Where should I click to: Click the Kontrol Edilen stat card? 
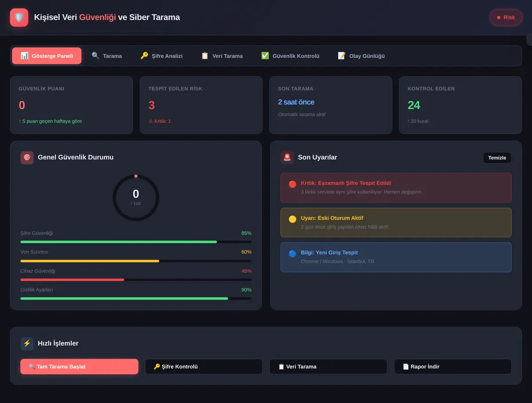[x=461, y=105]
